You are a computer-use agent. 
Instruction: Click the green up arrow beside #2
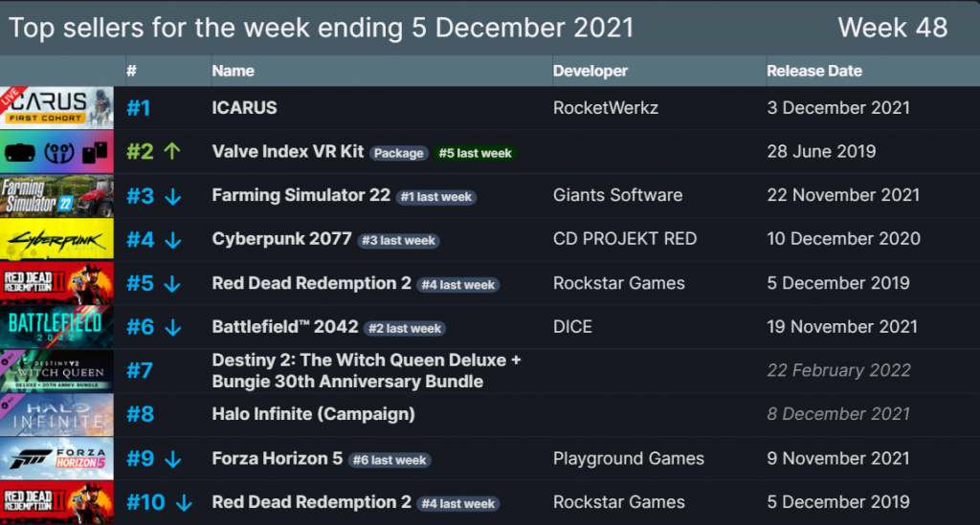(172, 151)
